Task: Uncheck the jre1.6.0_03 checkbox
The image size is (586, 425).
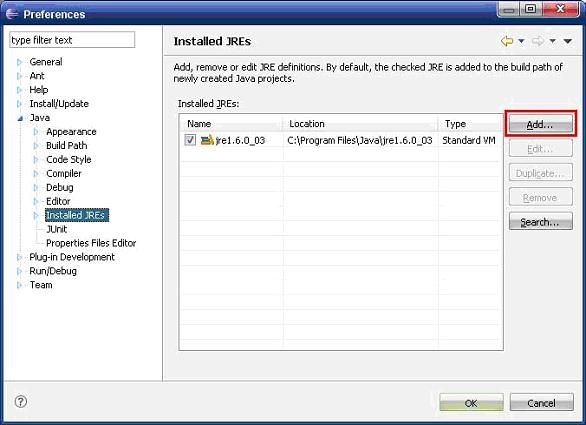Action: click(190, 140)
